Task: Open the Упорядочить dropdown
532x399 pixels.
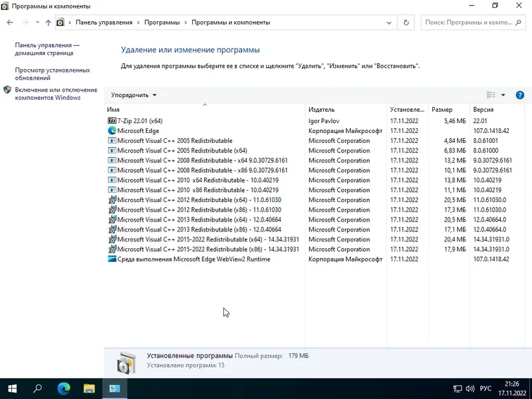Action: (x=134, y=95)
